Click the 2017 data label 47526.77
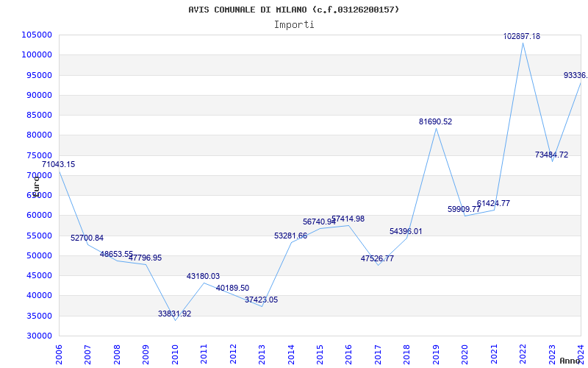The image size is (588, 368). 377,258
